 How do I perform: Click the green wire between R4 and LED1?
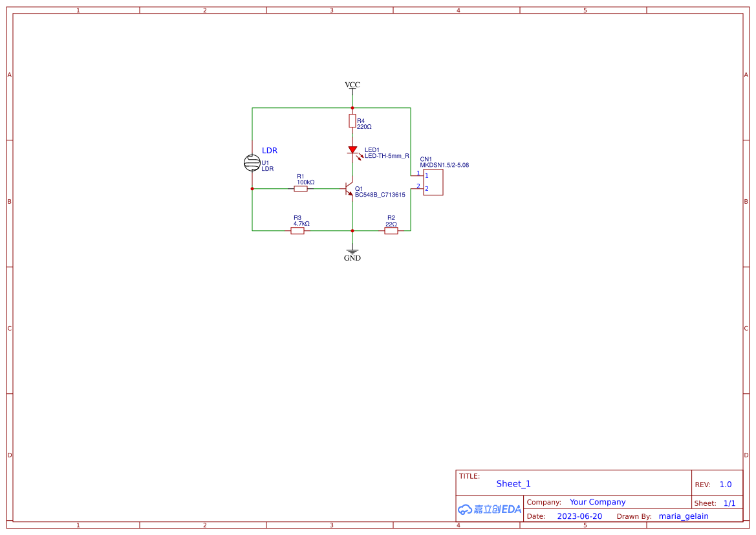point(352,136)
